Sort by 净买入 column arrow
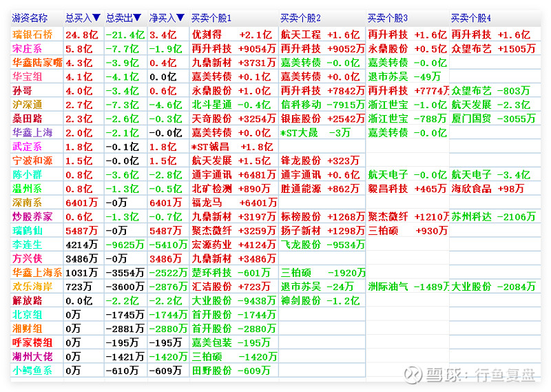Image resolution: width=551 pixels, height=392 pixels. (180, 18)
